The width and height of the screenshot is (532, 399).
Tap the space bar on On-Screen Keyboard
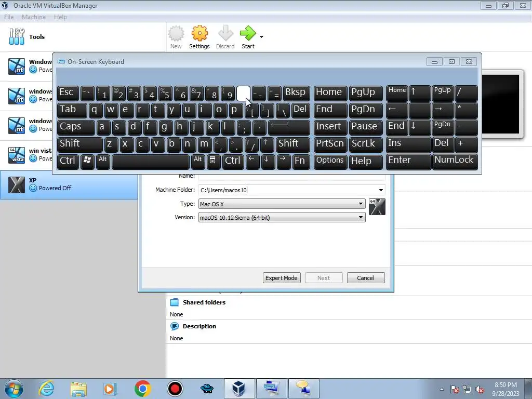pyautogui.click(x=150, y=162)
